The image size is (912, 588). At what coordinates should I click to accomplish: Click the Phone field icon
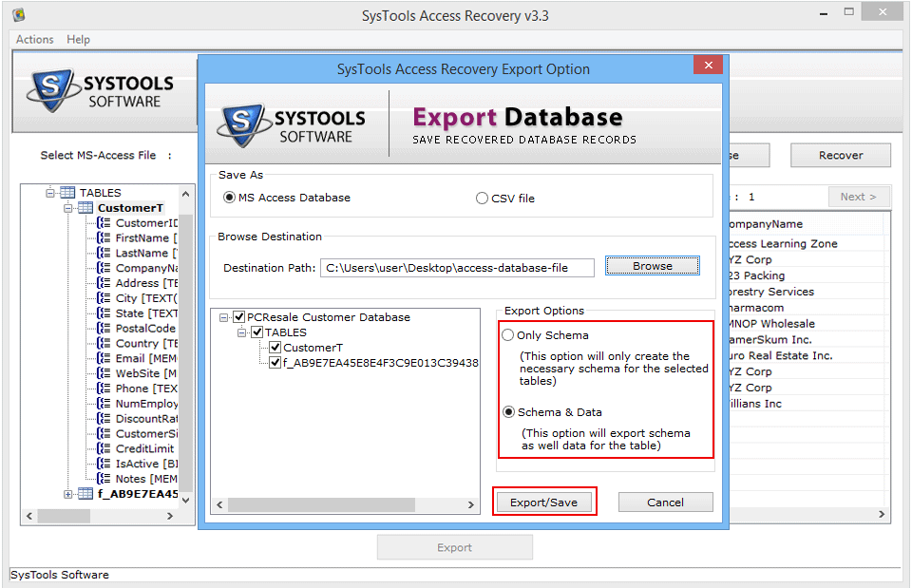(104, 389)
